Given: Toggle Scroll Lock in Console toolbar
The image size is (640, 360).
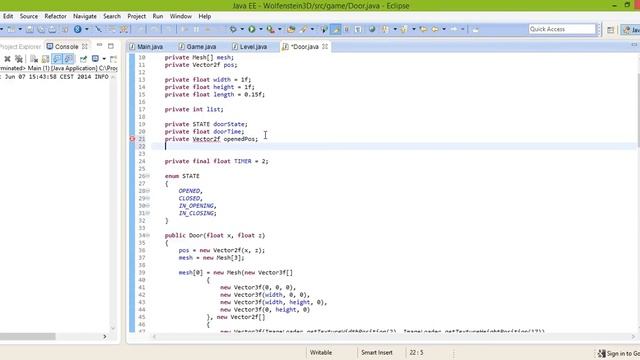Looking at the screenshot, I should pos(45,59).
